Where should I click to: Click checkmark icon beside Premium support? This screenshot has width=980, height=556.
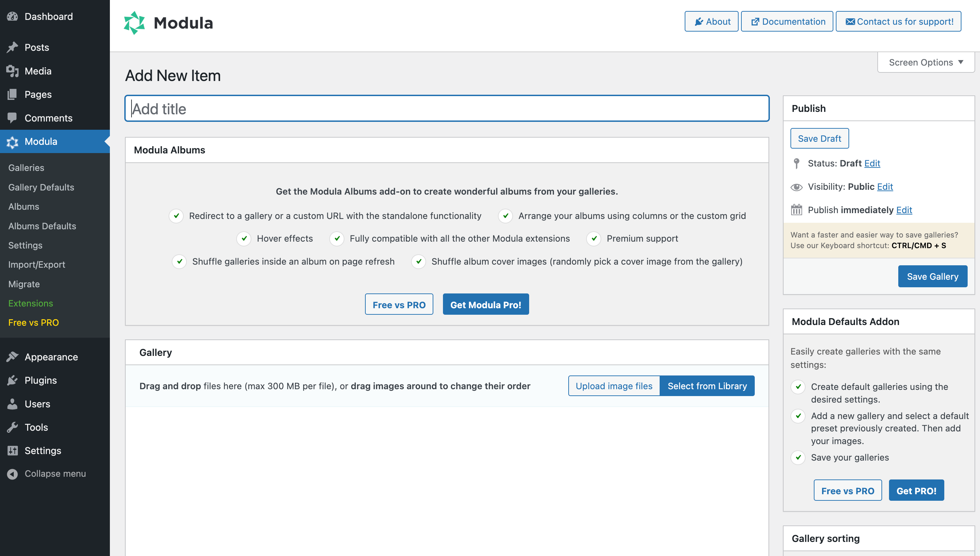(594, 239)
